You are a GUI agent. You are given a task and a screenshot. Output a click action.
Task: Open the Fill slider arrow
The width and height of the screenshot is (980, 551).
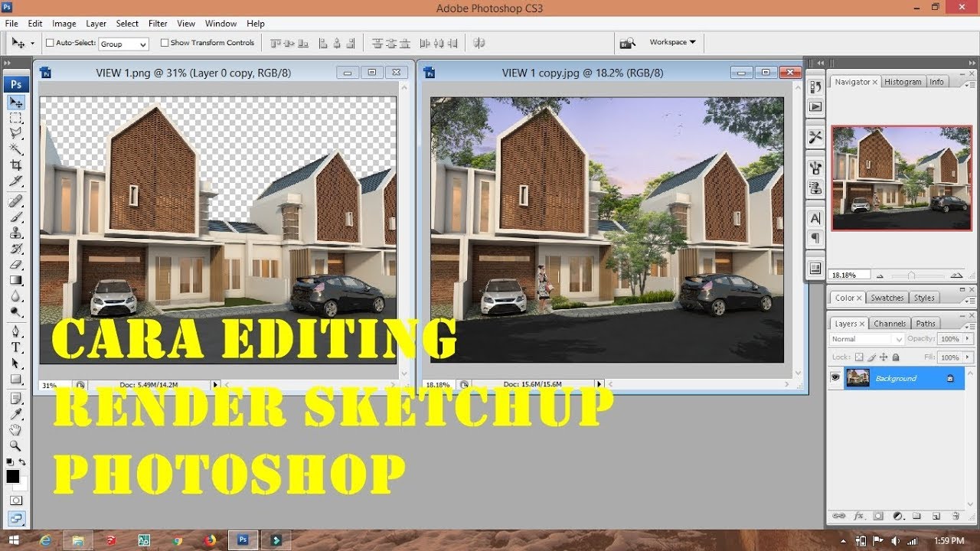point(968,357)
